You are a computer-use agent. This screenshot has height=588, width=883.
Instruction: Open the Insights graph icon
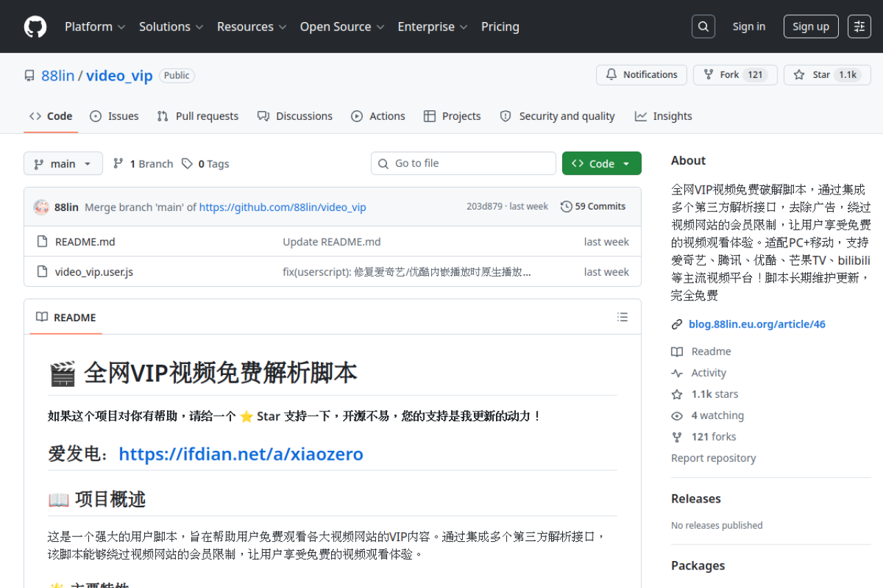pyautogui.click(x=640, y=116)
